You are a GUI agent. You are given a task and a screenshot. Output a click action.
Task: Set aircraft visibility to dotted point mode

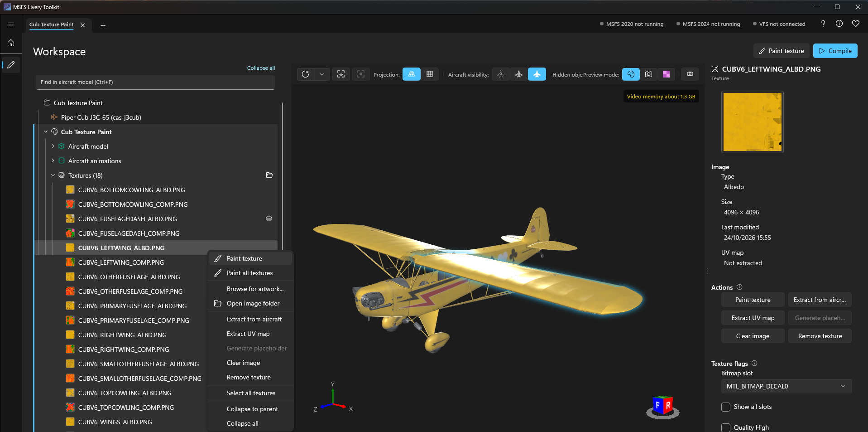[x=501, y=74]
